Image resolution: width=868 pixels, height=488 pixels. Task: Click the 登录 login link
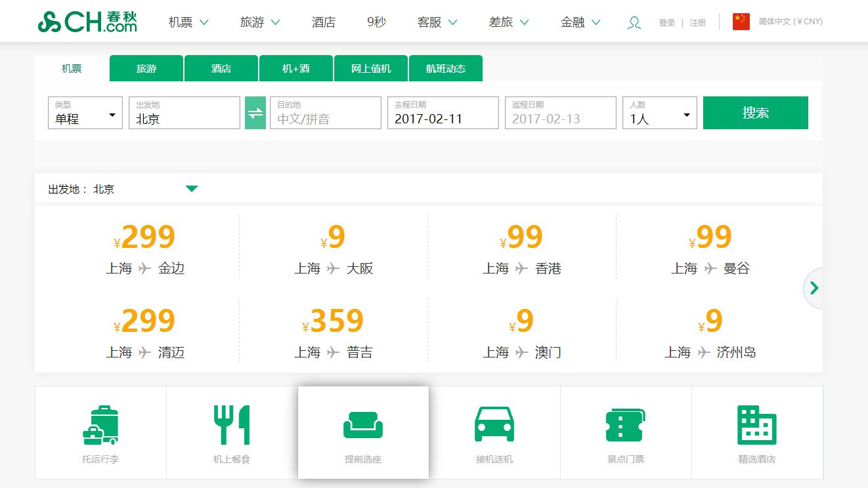point(666,22)
